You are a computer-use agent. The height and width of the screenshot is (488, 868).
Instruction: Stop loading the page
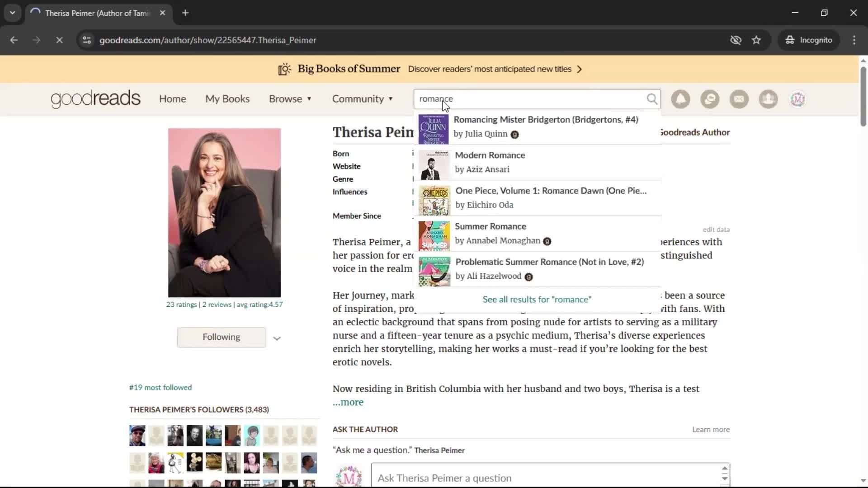pos(59,40)
